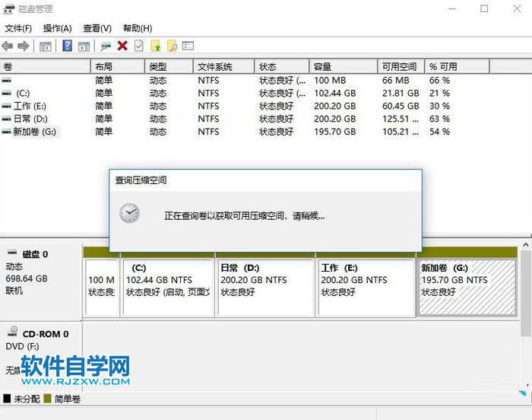Viewport: 532px width, 420px height.
Task: Show console tree toolbar icon
Action: click(x=45, y=46)
